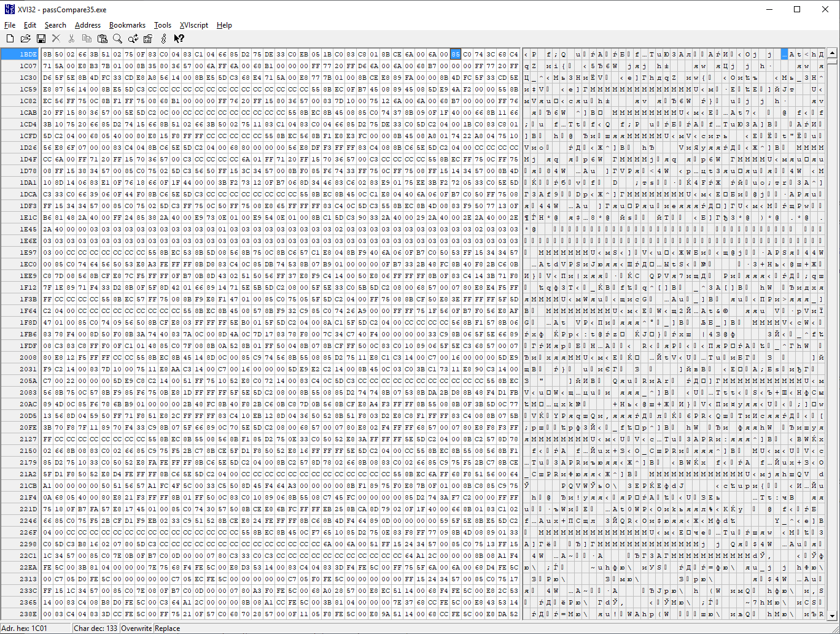Click the 'Char dec: 133' status field
The image size is (840, 634).
pos(96,628)
